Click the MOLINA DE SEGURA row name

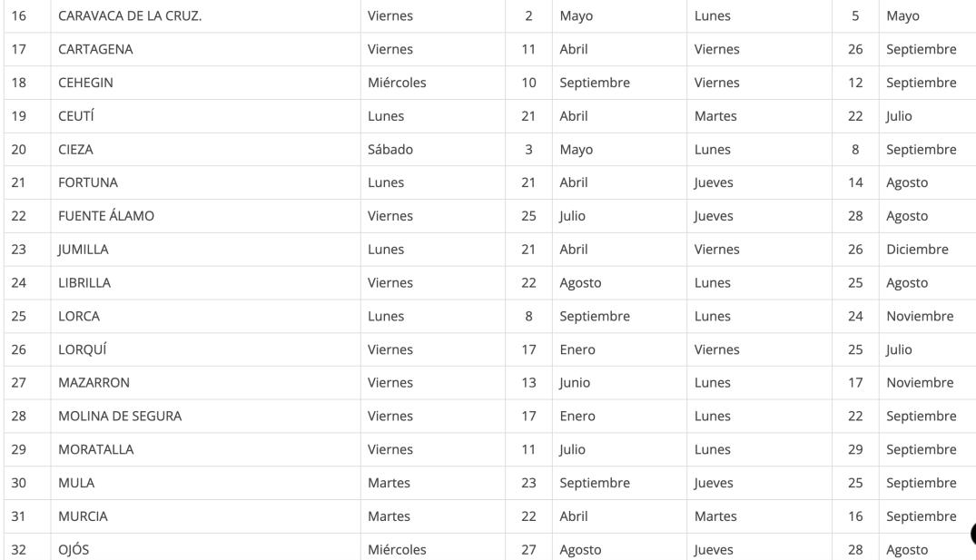pyautogui.click(x=120, y=416)
